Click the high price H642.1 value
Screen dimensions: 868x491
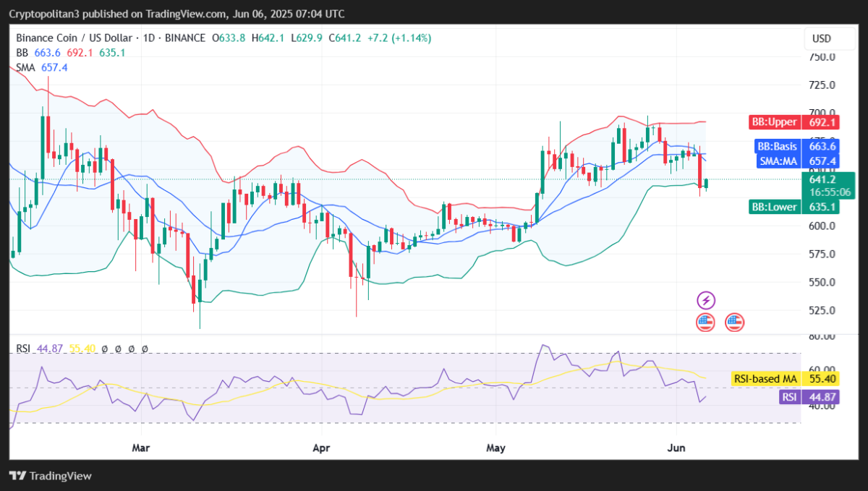[269, 38]
